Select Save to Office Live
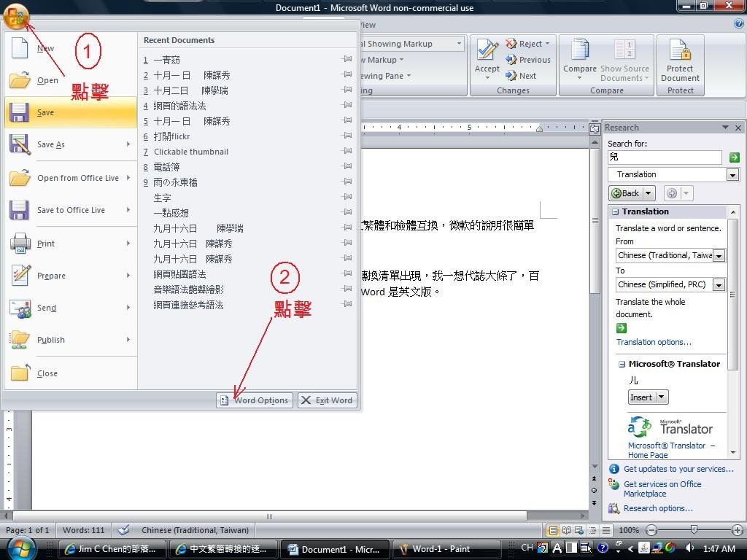 pyautogui.click(x=71, y=210)
